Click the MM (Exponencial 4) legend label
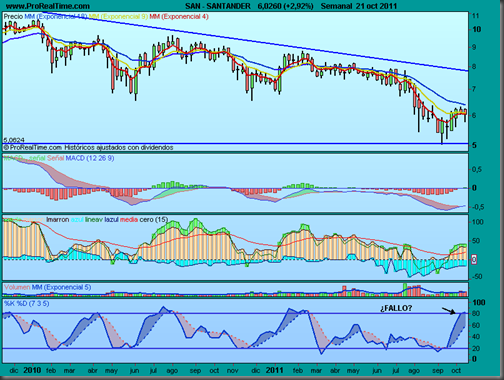 point(179,16)
